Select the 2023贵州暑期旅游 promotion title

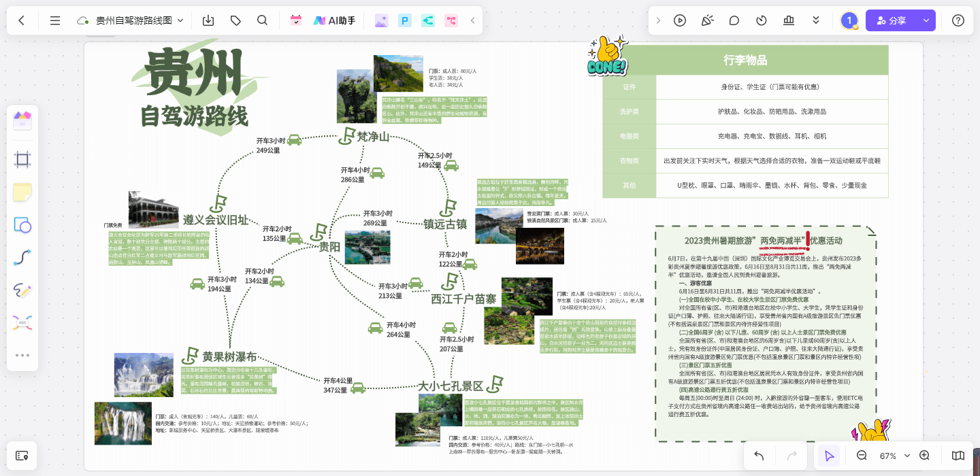(x=764, y=241)
